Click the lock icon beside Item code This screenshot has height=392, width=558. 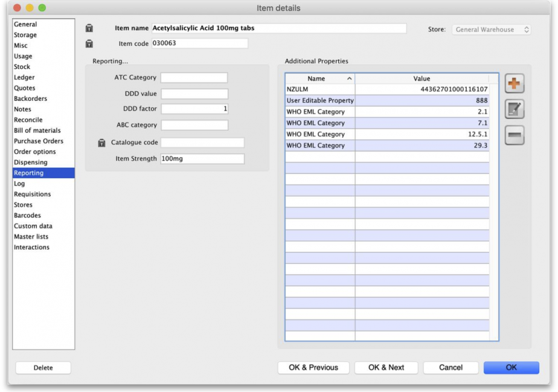point(89,43)
